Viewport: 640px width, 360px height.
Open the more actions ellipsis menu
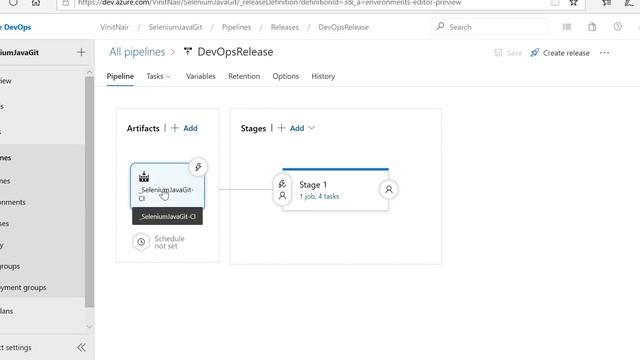coord(604,53)
